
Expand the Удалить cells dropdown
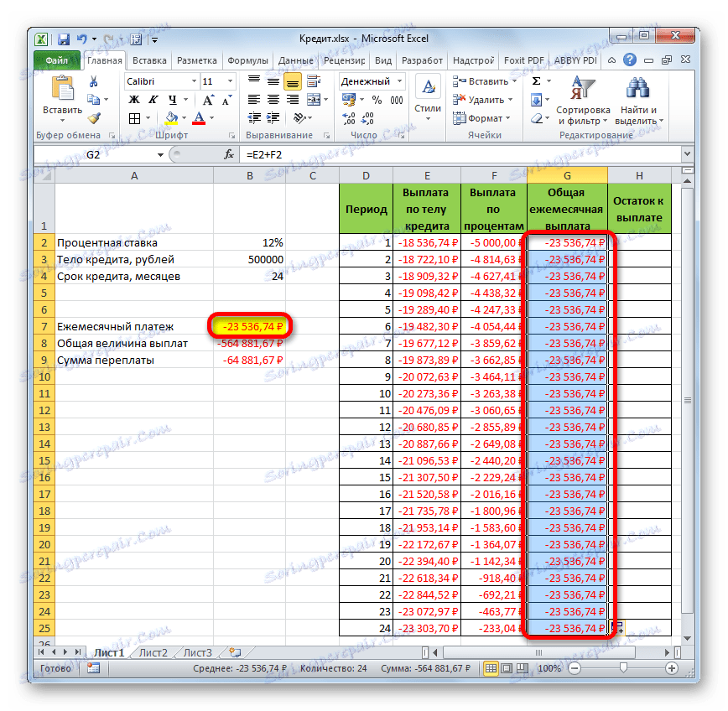(510, 100)
